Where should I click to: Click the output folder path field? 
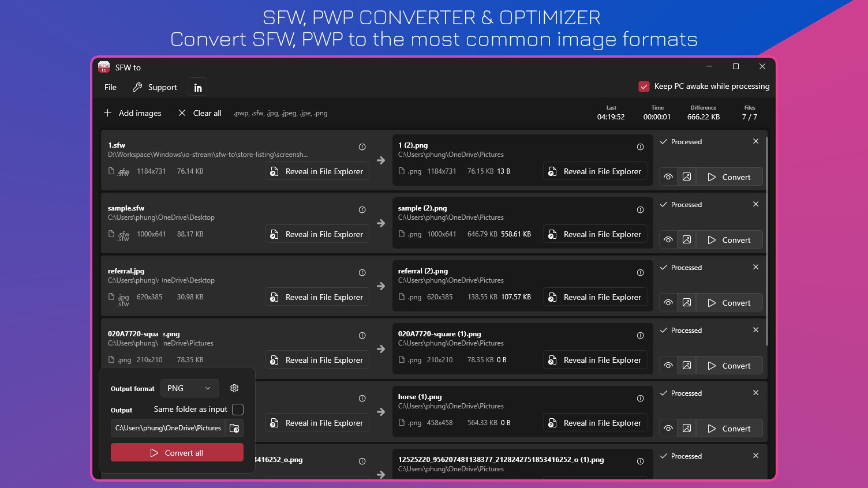tap(167, 428)
